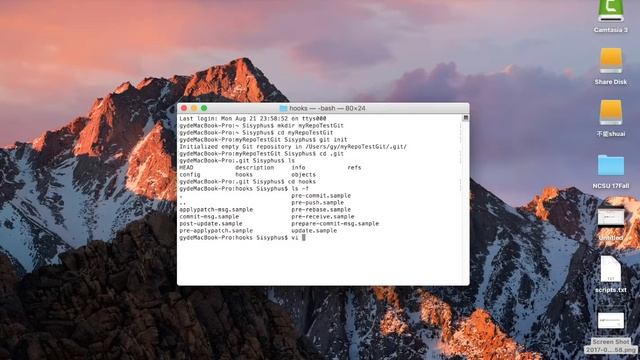Select the scripts.txt file icon
640x360 pixels.
tap(611, 269)
